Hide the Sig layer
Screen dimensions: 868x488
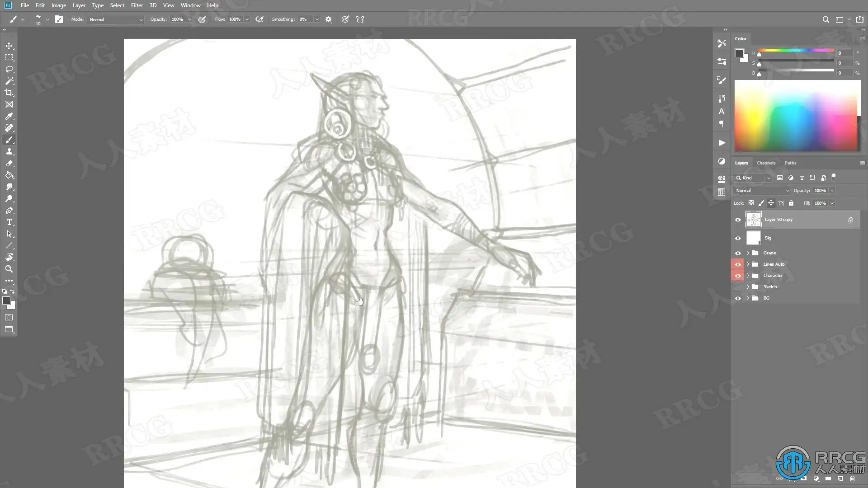[738, 238]
